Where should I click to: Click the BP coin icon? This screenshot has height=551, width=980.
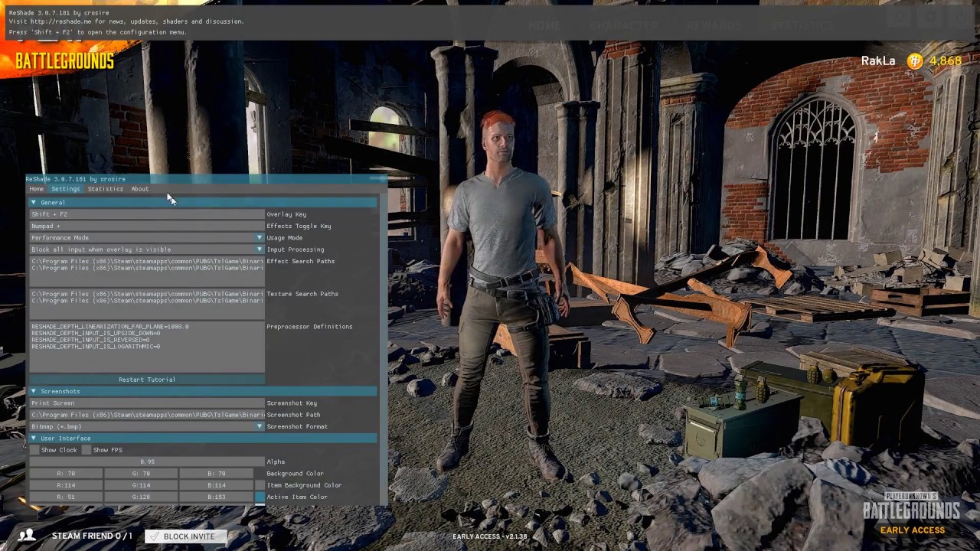[x=915, y=61]
